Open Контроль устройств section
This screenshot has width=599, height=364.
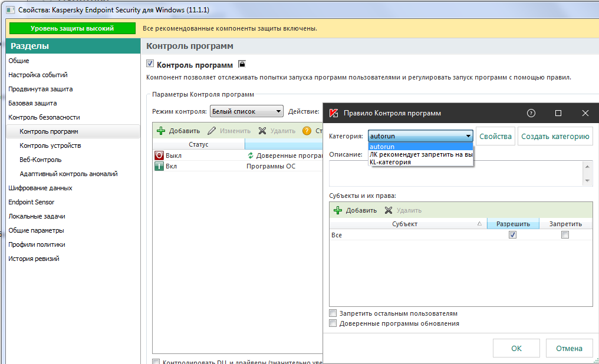[x=50, y=145]
